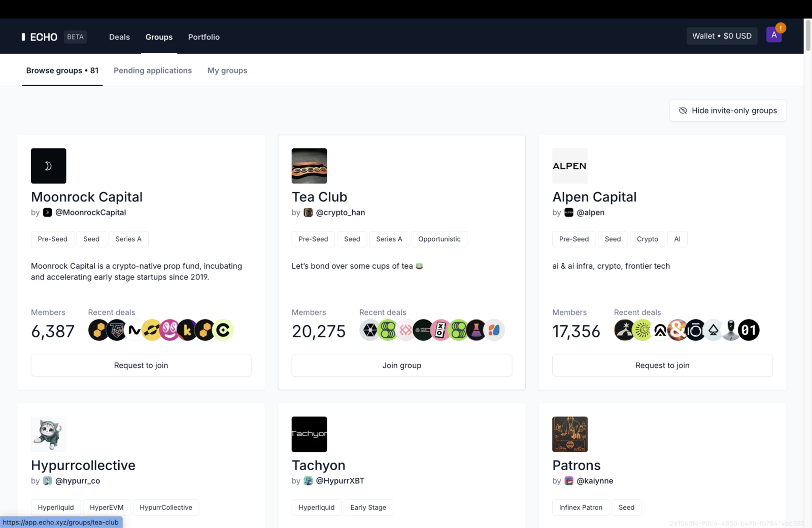Open the green 'C' deal icon in Moonrock Capital

coord(223,330)
